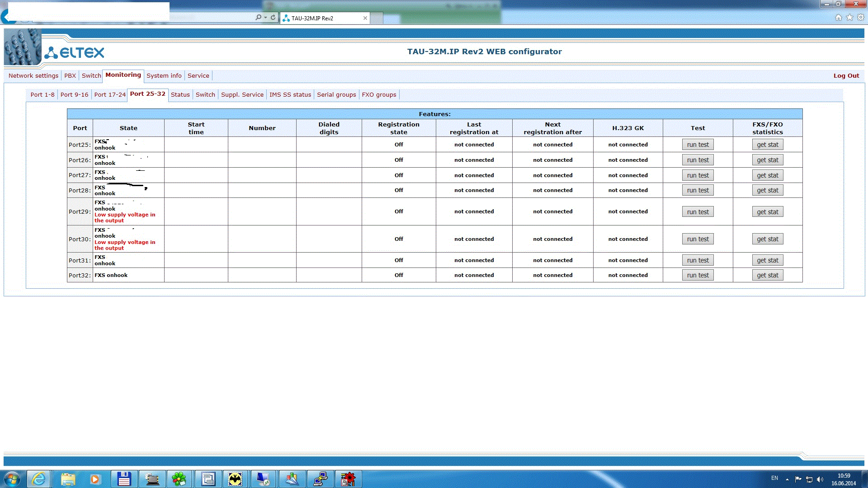Open the laptop device icon in taskbar

point(152,479)
